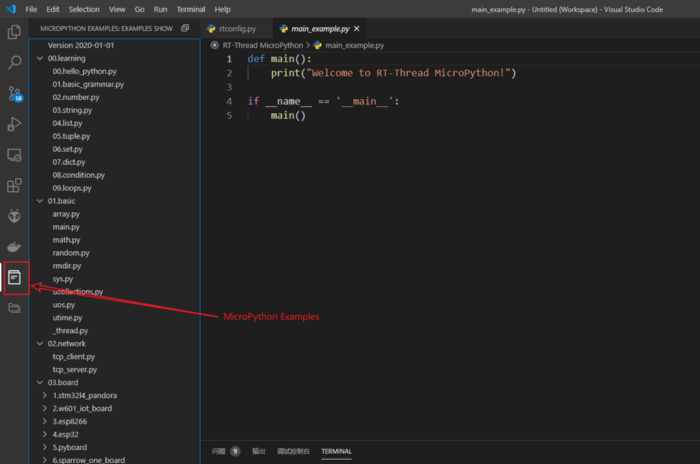The height and width of the screenshot is (464, 700).
Task: Open the Docker whale view
Action: tap(14, 247)
